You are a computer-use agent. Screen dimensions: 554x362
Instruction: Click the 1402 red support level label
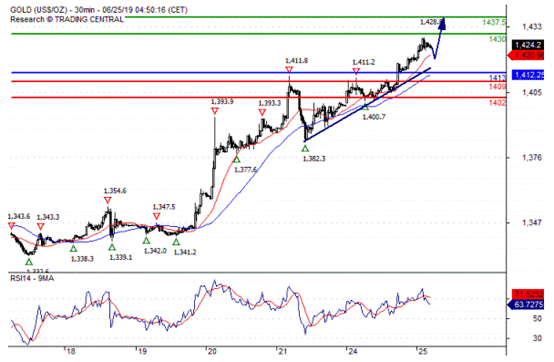pos(497,103)
